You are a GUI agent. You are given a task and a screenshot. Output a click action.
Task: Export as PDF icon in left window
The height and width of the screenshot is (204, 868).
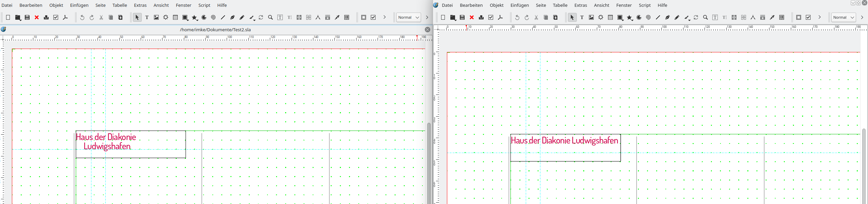pyautogui.click(x=66, y=17)
